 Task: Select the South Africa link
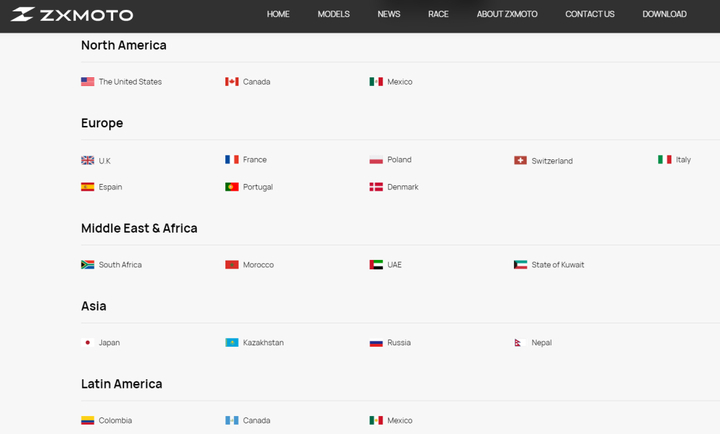(120, 265)
